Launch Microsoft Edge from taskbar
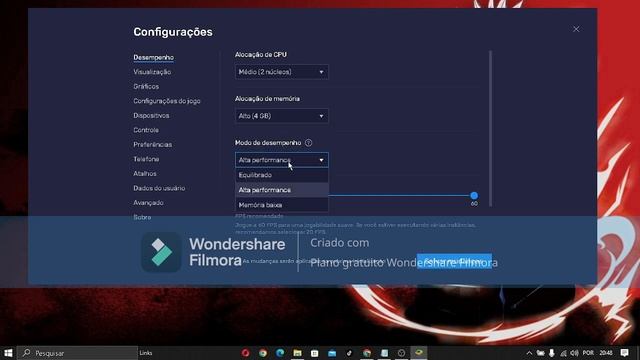640x360 pixels. click(x=280, y=353)
